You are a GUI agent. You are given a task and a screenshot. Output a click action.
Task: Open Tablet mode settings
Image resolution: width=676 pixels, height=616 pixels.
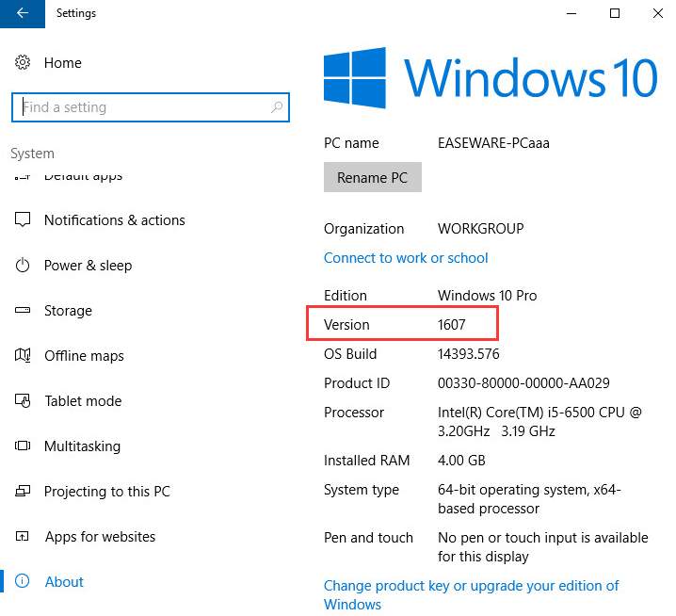click(83, 401)
